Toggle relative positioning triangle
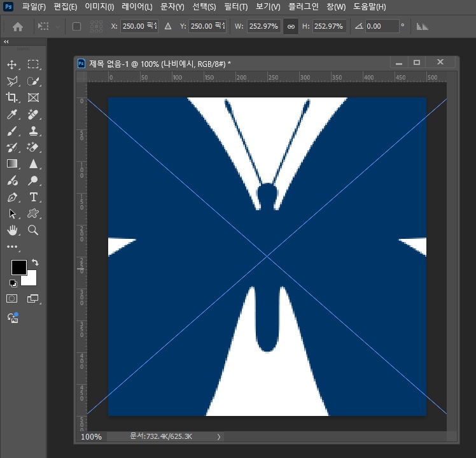This screenshot has height=458, width=476. click(x=168, y=27)
